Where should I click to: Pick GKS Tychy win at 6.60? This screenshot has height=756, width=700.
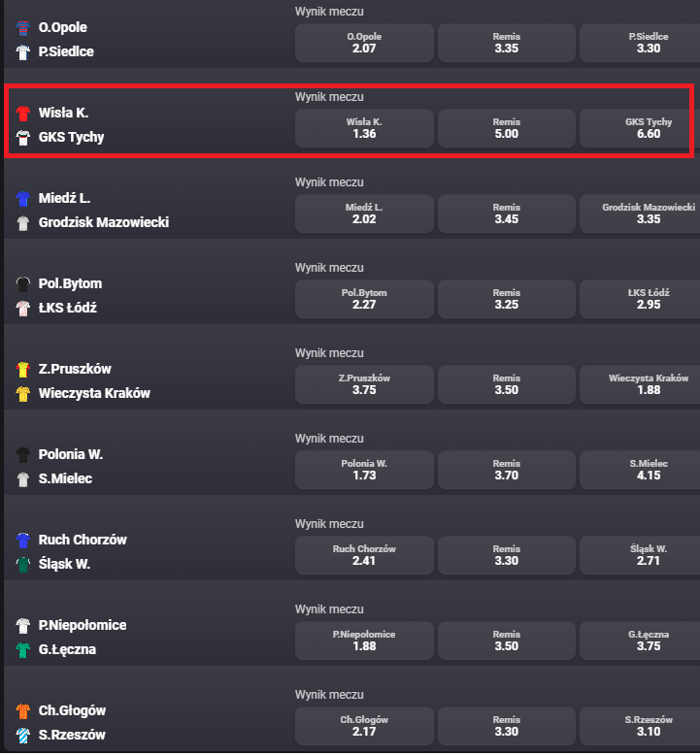pos(640,128)
